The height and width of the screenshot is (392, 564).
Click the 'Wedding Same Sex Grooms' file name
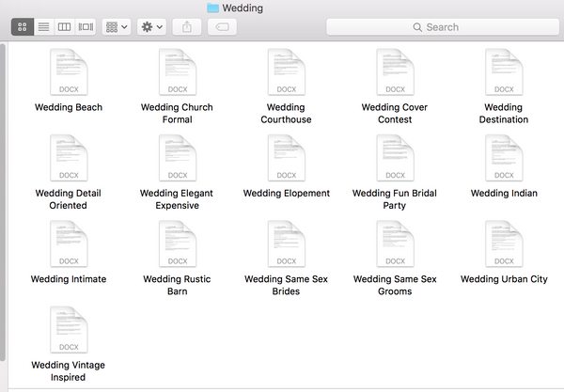(395, 285)
